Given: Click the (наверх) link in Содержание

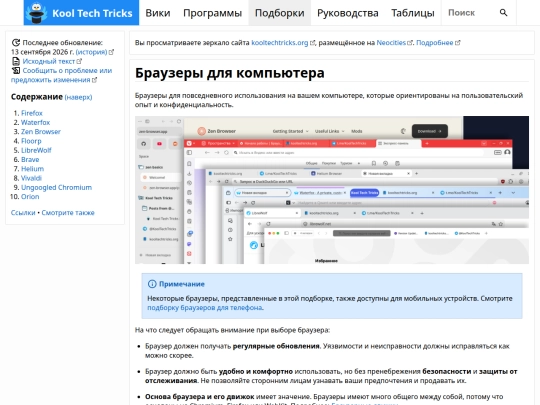Looking at the screenshot, I should (78, 97).
